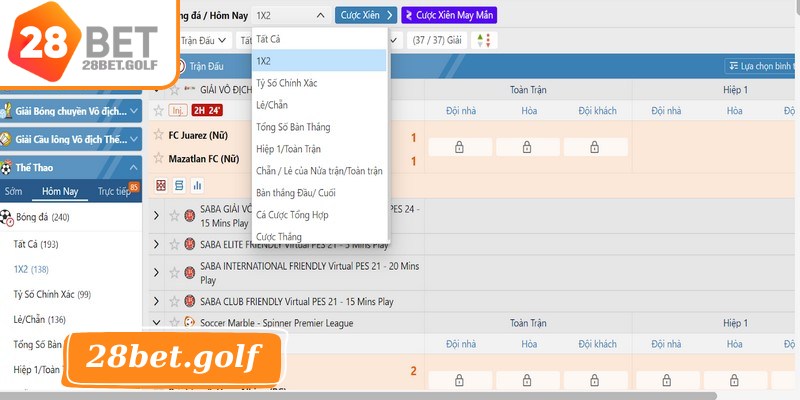Screen dimensions: 800x400
Task: Toggle star beside the 'Inj.' time row
Action: [159, 110]
